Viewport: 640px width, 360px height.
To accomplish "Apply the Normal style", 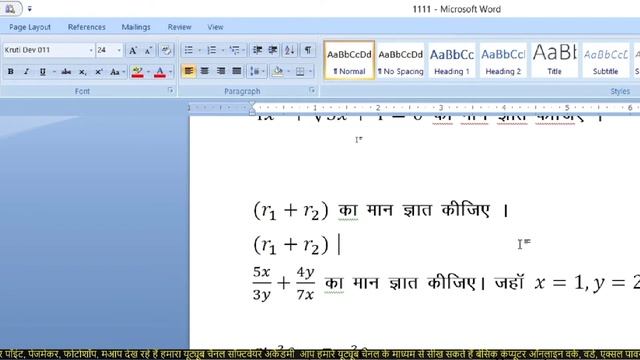I will pyautogui.click(x=349, y=60).
